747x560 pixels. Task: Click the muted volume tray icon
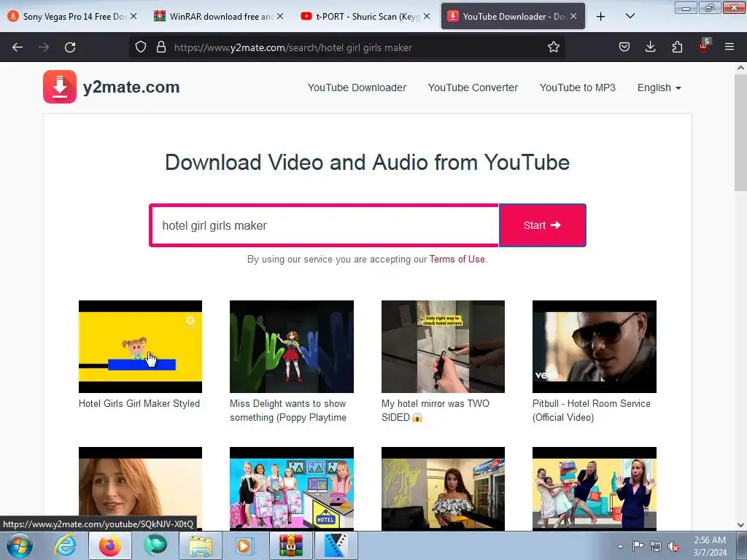coord(673,546)
